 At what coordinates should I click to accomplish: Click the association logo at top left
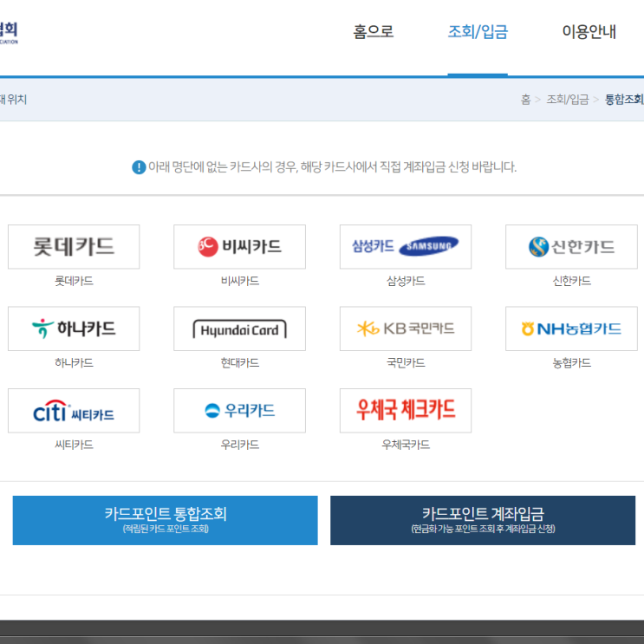9,33
